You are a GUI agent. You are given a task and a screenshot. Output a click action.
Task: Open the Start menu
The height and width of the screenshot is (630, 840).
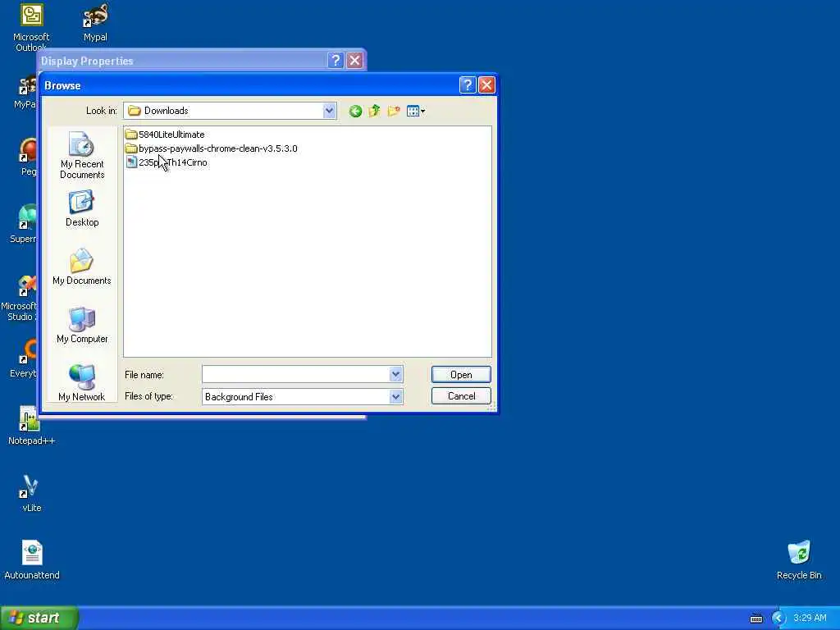tap(39, 618)
